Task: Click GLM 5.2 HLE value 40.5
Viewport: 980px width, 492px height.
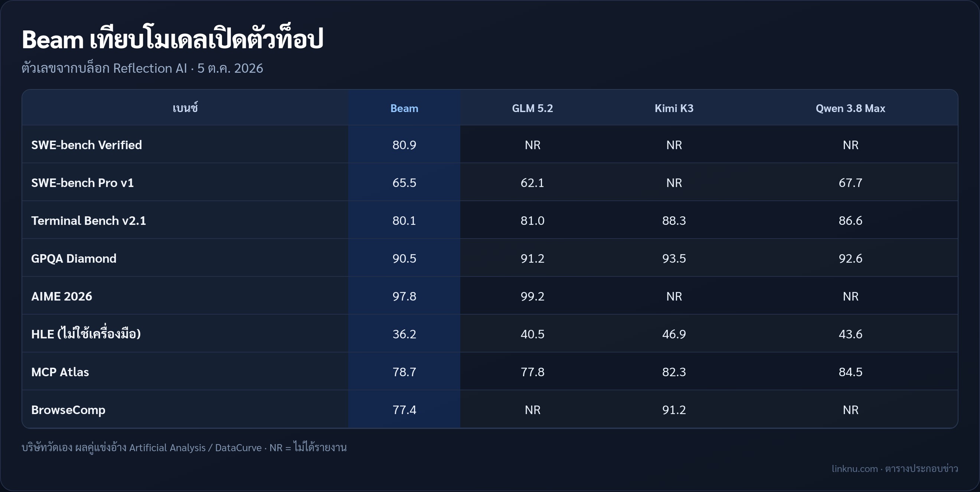Action: point(532,334)
